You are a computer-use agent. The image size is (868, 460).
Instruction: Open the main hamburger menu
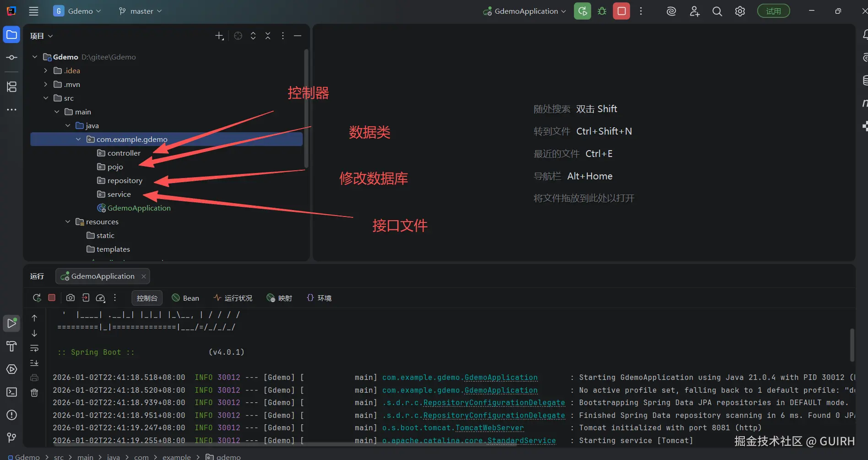click(33, 11)
